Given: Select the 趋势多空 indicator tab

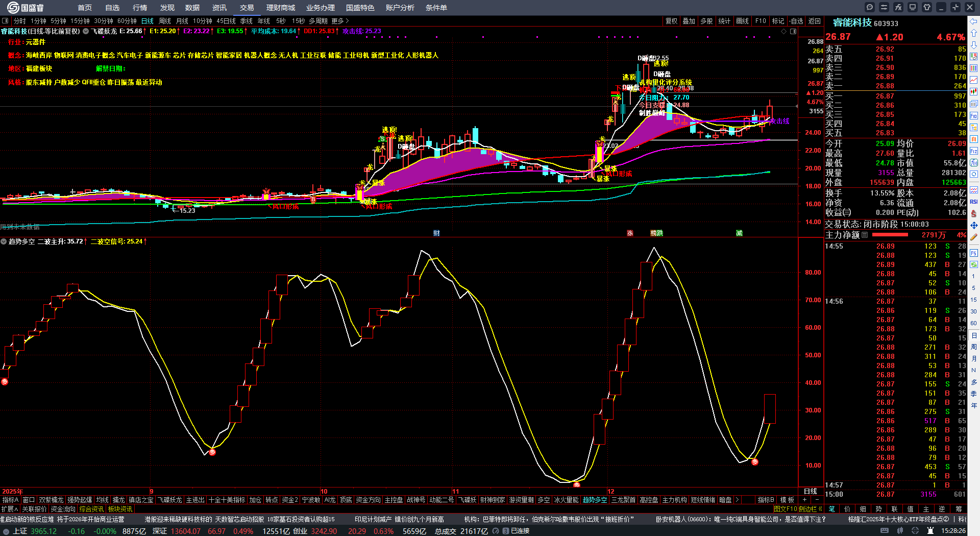Looking at the screenshot, I should click(x=595, y=500).
